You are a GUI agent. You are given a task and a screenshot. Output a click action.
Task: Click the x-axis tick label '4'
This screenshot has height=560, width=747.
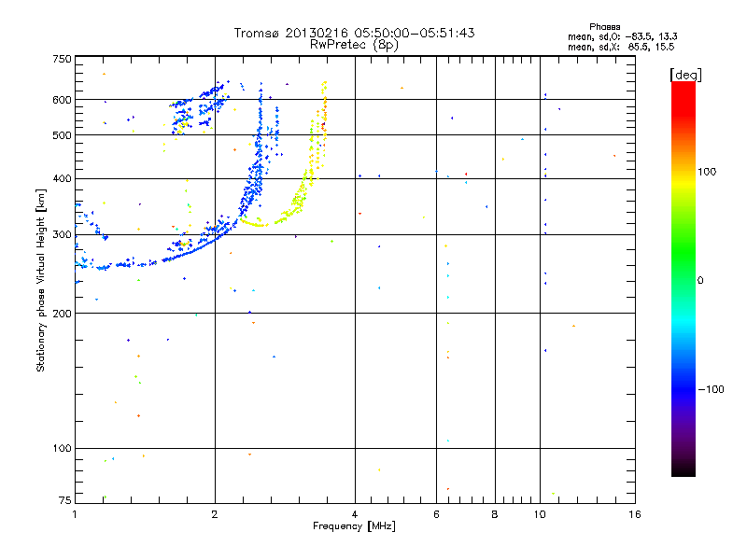tap(355, 514)
